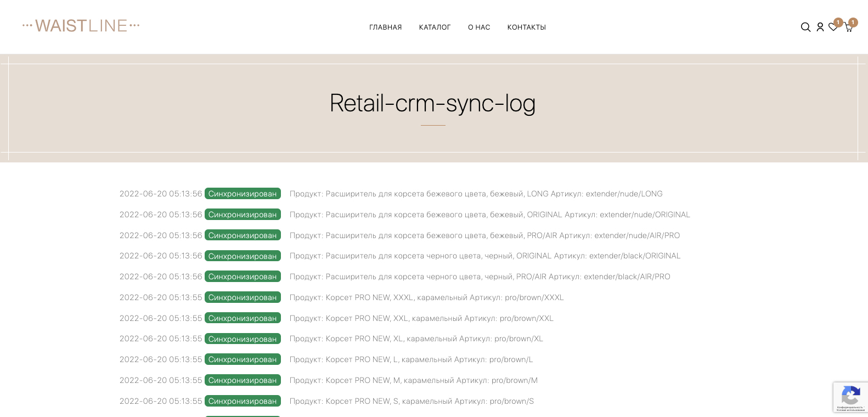Click product text with article pro/brown/S
Image resolution: width=868 pixels, height=417 pixels.
[x=412, y=401]
